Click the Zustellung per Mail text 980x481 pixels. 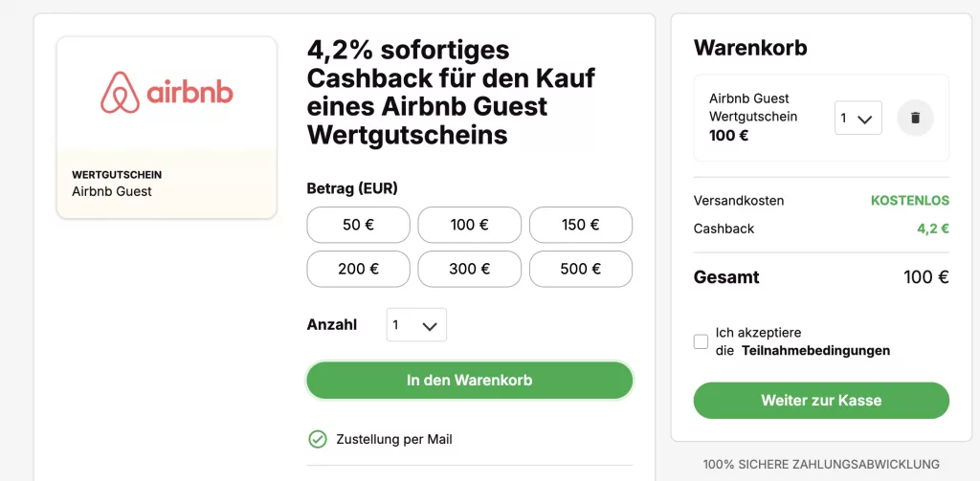394,440
